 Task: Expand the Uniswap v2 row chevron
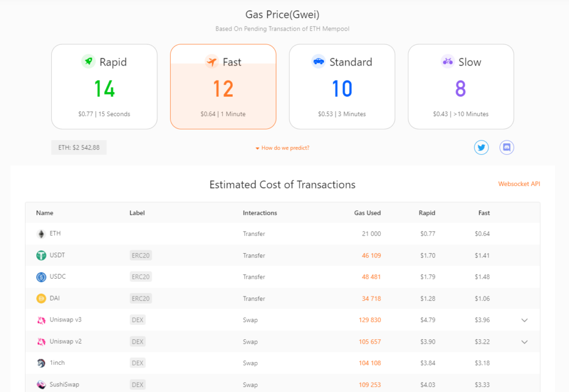(x=524, y=342)
